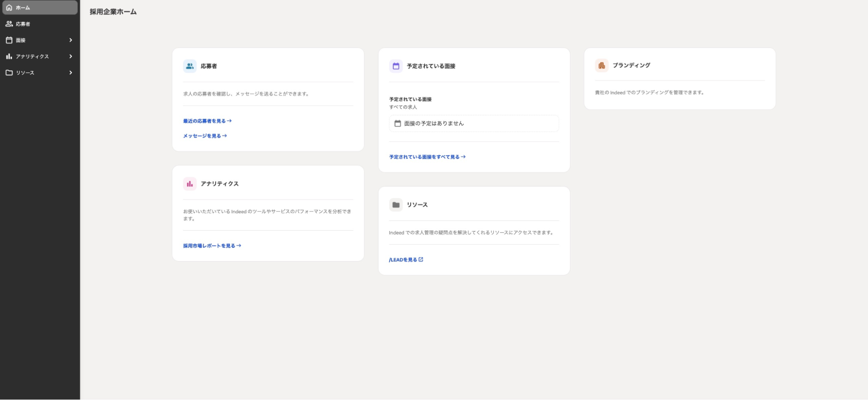Click the external link icon after /LEADを見る
This screenshot has width=868, height=400.
pyautogui.click(x=421, y=259)
